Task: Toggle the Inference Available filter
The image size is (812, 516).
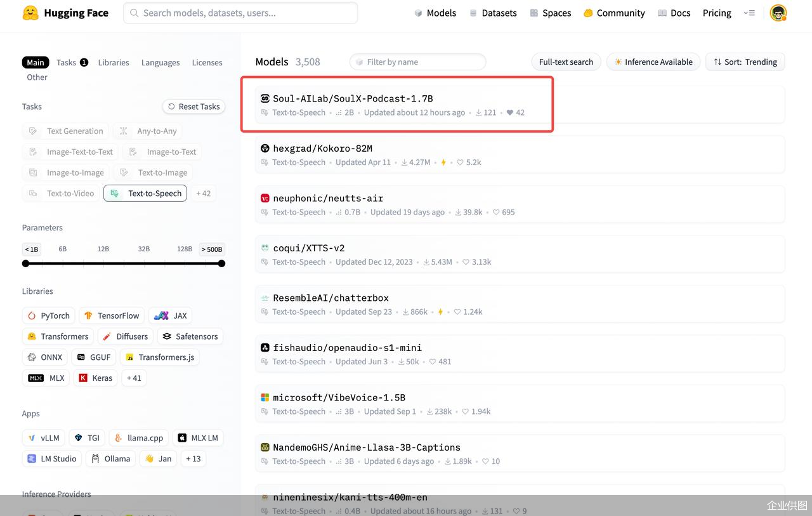Action: tap(653, 62)
